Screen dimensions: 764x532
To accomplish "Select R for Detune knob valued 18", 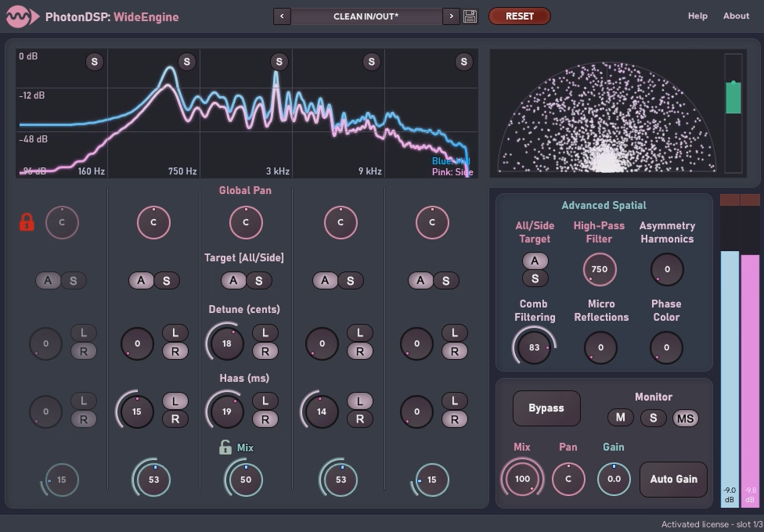I will point(265,351).
